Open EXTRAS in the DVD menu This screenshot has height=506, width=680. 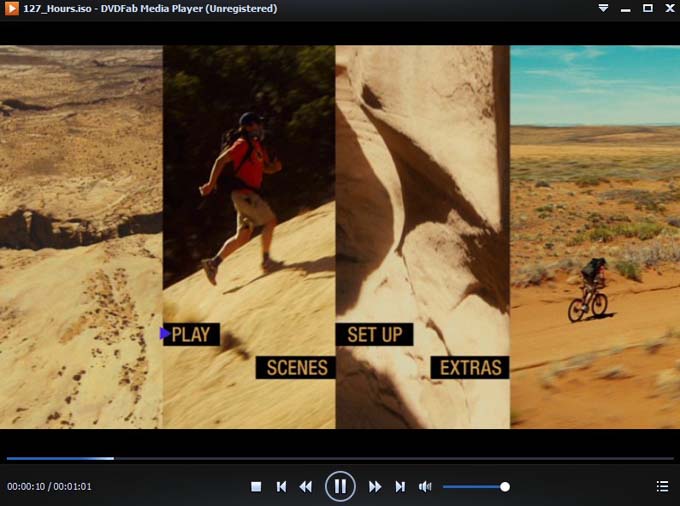point(470,368)
